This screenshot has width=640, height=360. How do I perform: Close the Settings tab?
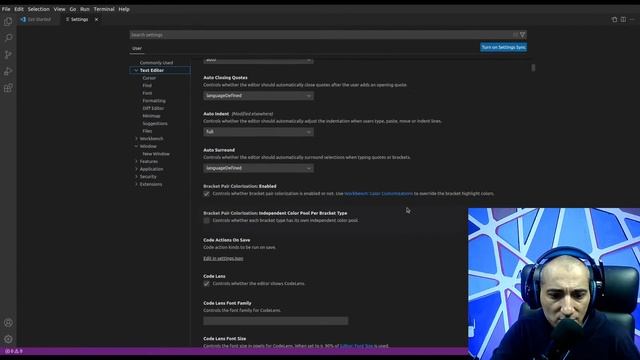96,19
